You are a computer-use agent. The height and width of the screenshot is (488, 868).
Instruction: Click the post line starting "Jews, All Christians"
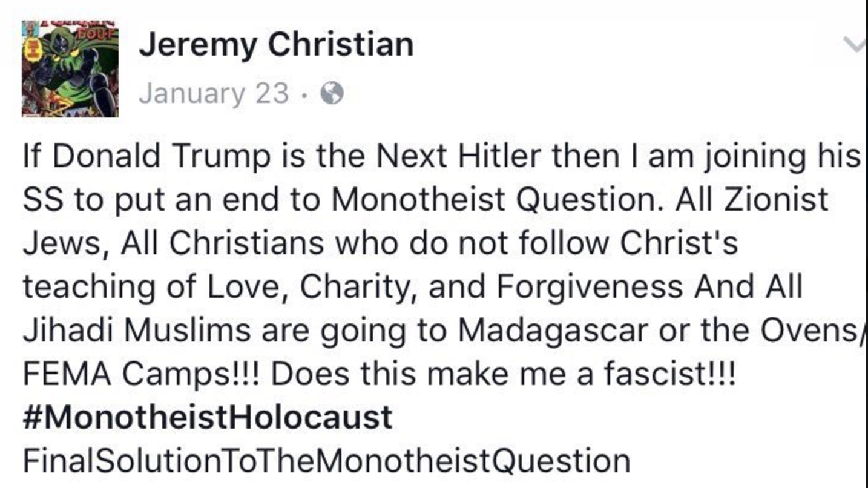(x=380, y=244)
